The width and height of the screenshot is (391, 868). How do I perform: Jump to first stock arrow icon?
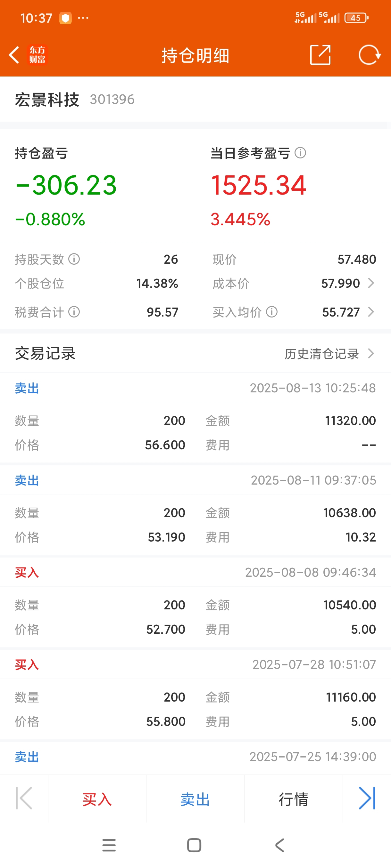24,798
